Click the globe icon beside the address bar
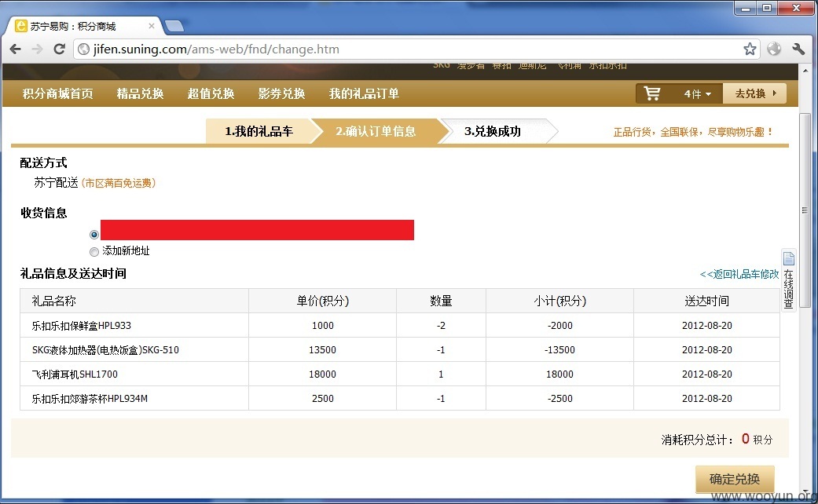Screen dimensions: 818x504 774,49
